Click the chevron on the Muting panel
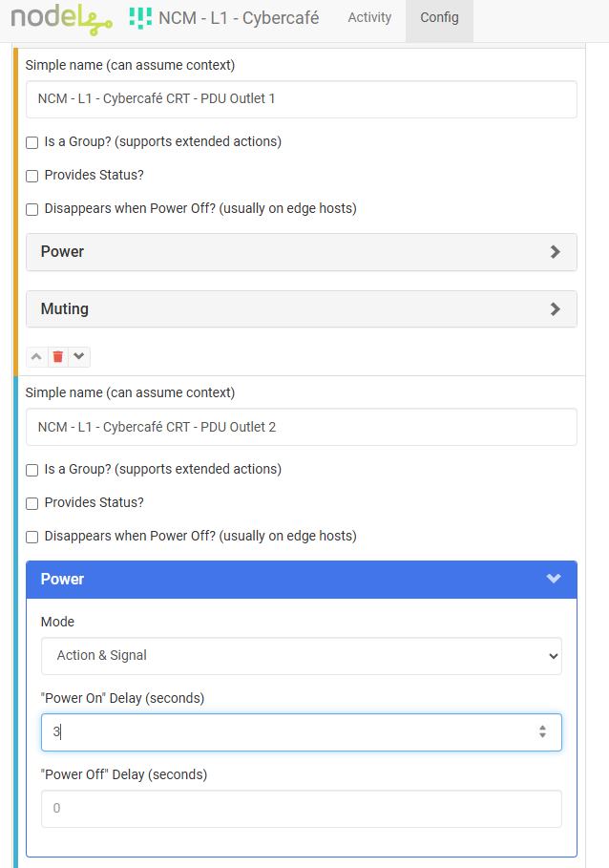The width and height of the screenshot is (609, 868). 556,309
